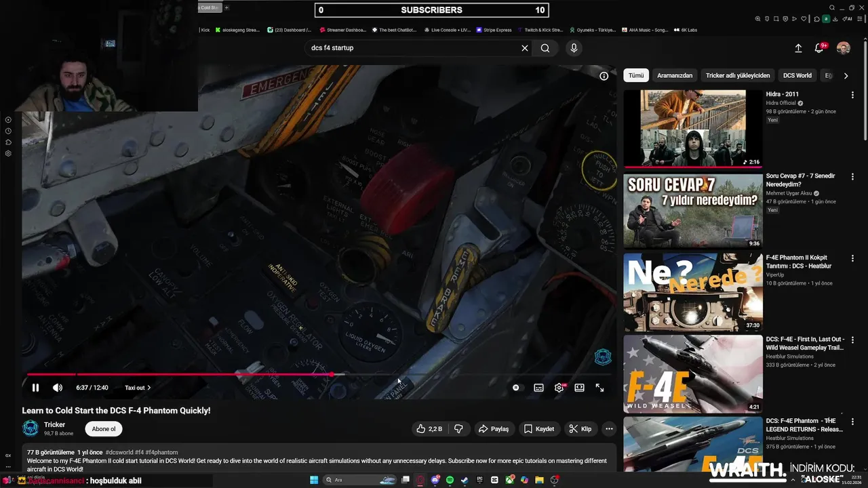The height and width of the screenshot is (488, 868).
Task: Open the account avatar menu
Action: point(844,48)
